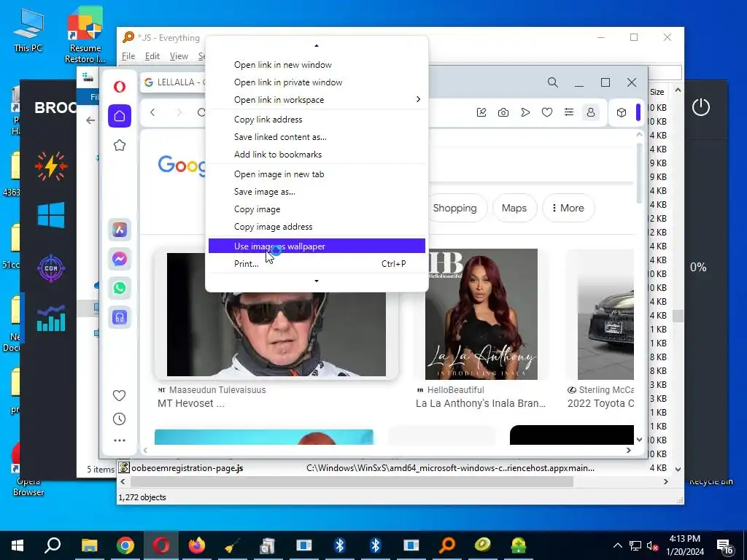
Task: Click 'LELLALLA' Google tab in Opera
Action: [x=174, y=82]
